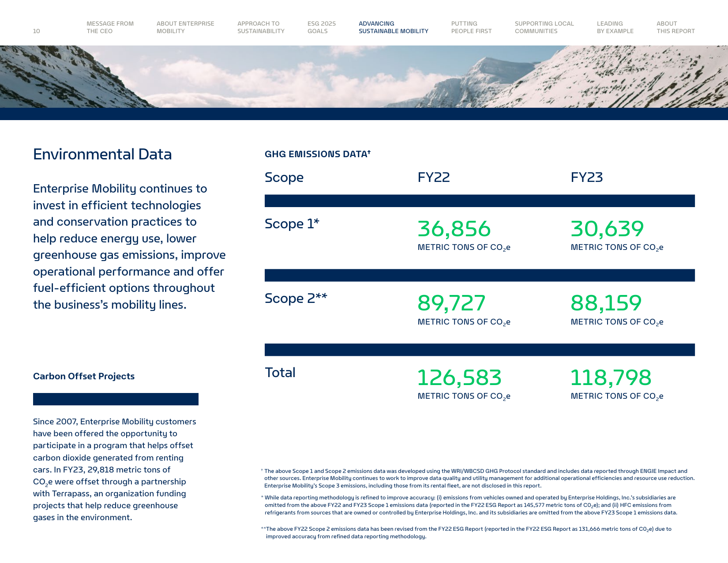Jump to About This Report section
The height and width of the screenshot is (563, 728).
pos(675,27)
